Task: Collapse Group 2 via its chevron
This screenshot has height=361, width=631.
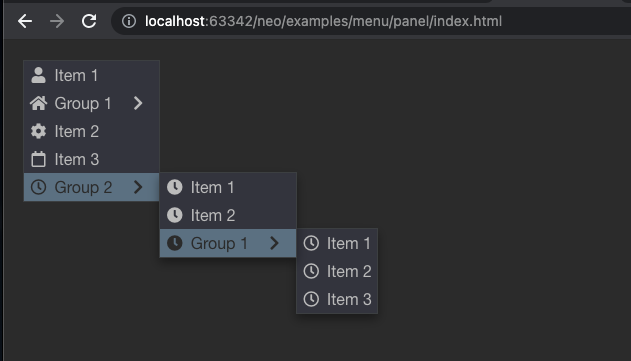Action: click(138, 187)
